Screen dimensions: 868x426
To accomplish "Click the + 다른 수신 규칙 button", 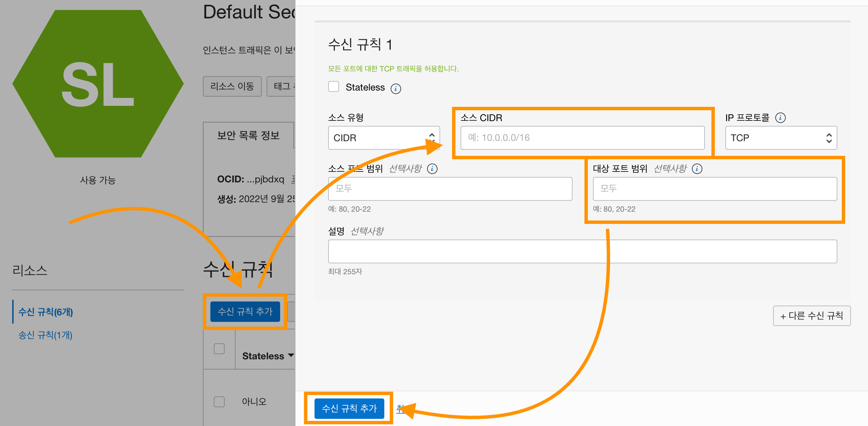I will pyautogui.click(x=812, y=316).
